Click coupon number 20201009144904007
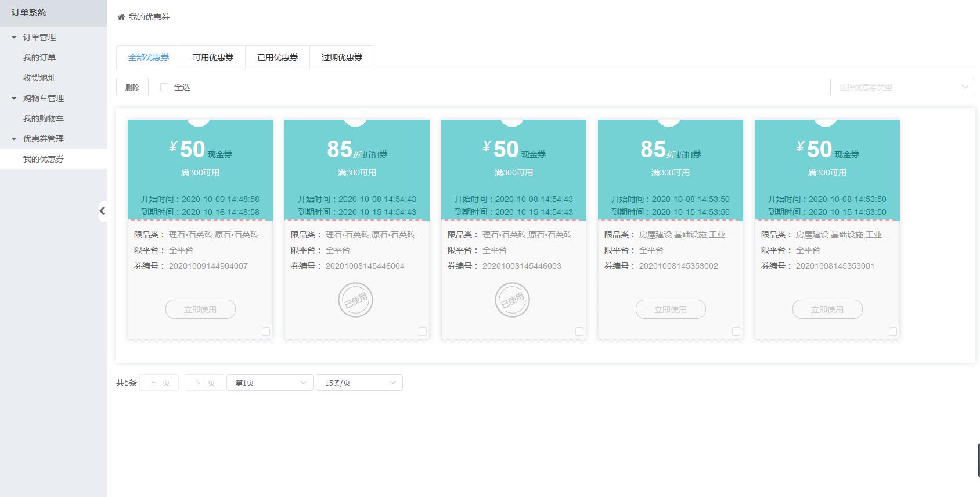Screen dimensions: 980x497 click(x=208, y=266)
